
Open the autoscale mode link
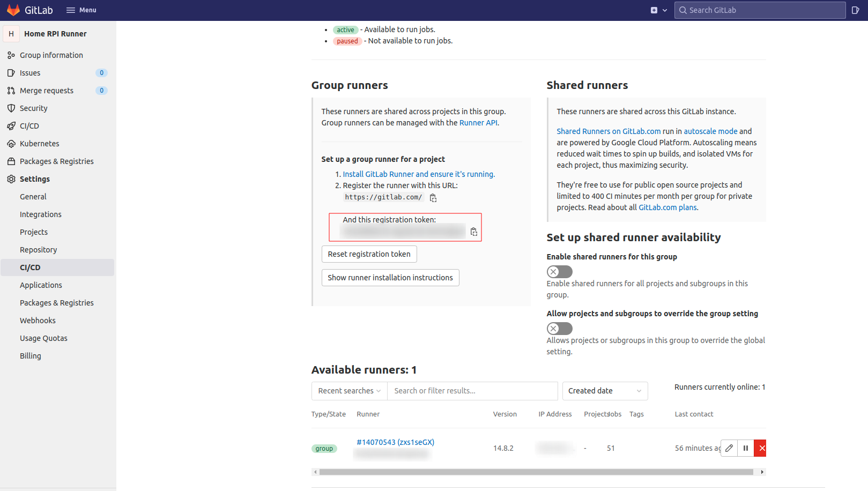click(x=710, y=131)
